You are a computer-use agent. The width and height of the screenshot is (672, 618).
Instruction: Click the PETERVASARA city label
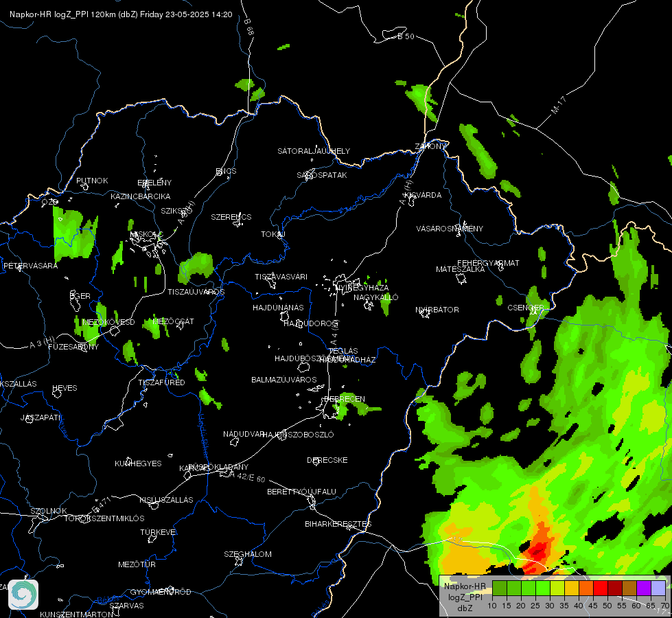pos(30,266)
